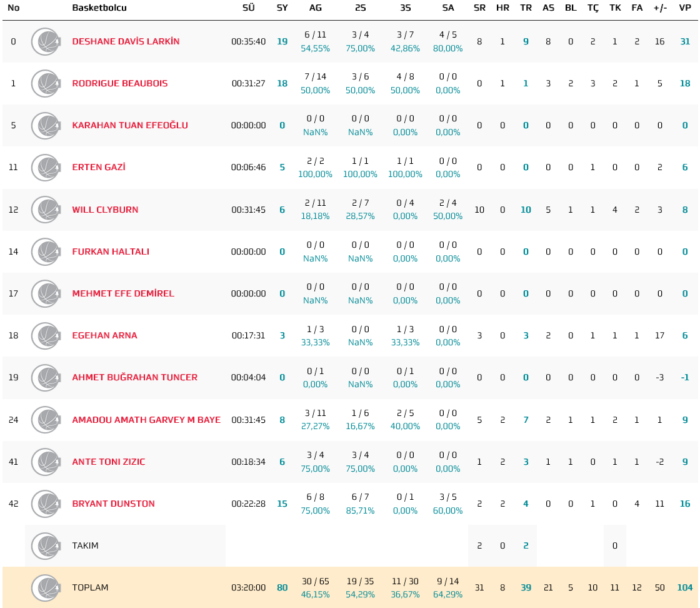Screen dimensions: 700x608
Task: Click the TOPLAM row basketball icon
Action: (46, 588)
